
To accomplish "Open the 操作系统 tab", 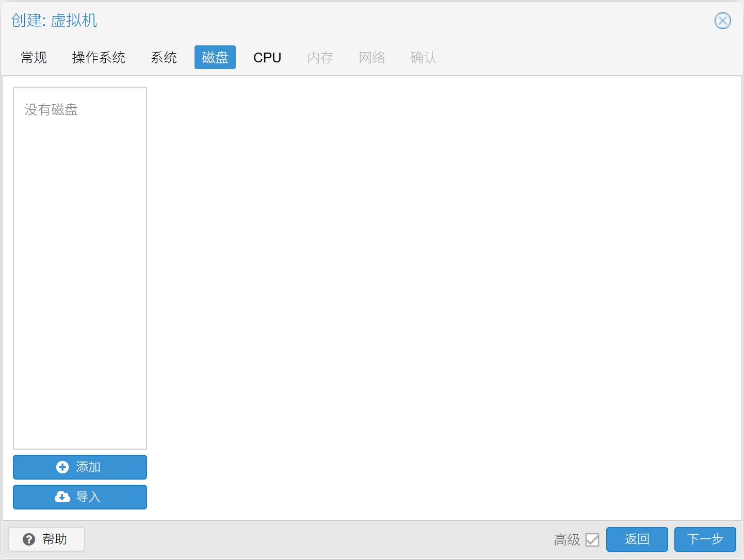I will point(99,57).
